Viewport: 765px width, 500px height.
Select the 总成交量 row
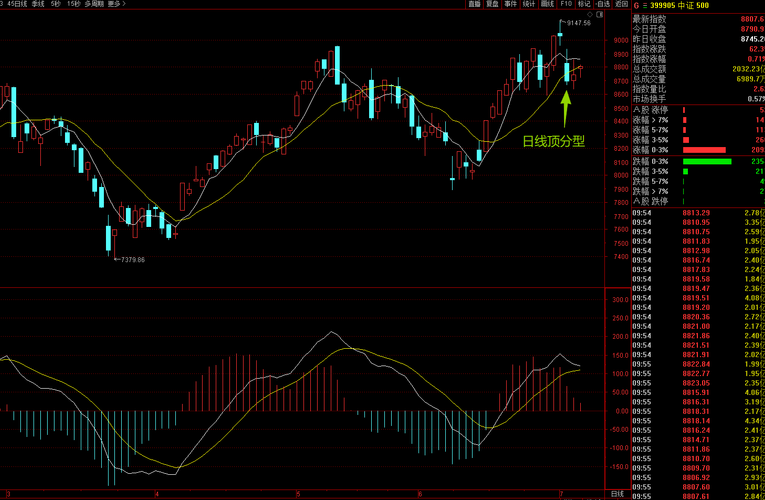(x=698, y=79)
